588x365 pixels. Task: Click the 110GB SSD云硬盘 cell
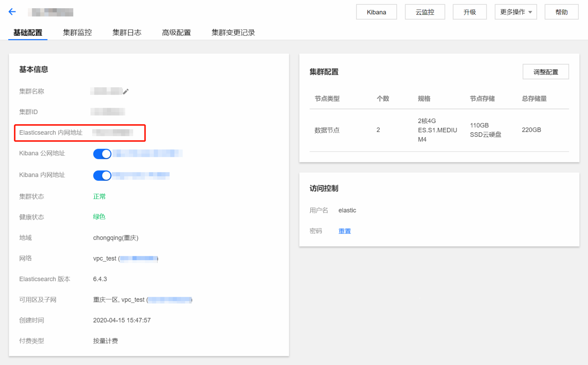coord(486,130)
